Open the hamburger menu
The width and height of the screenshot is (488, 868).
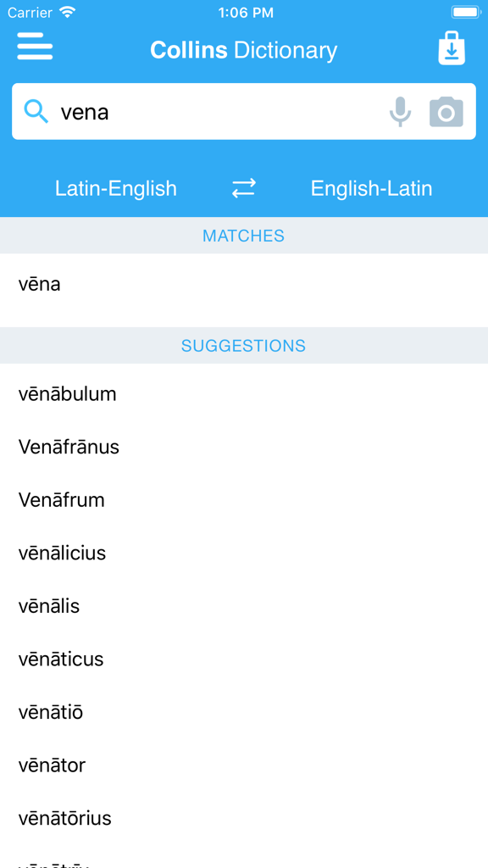click(x=35, y=47)
